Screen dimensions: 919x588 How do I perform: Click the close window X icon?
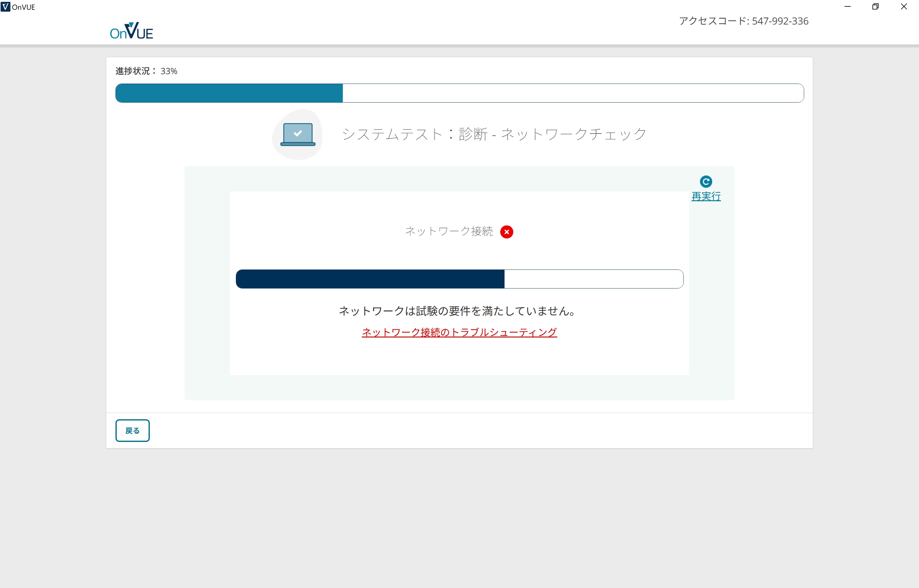(903, 6)
